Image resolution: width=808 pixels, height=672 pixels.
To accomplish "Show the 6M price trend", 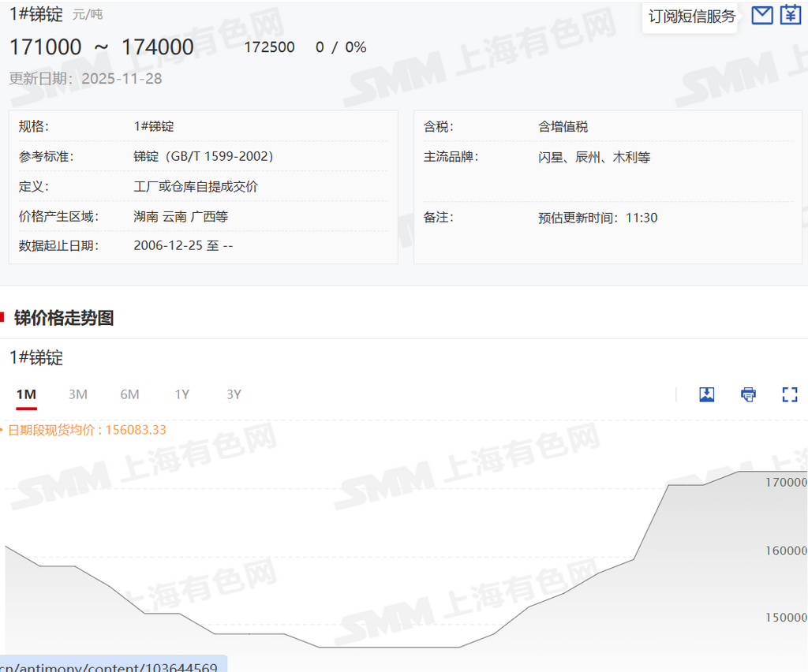I will (x=129, y=394).
